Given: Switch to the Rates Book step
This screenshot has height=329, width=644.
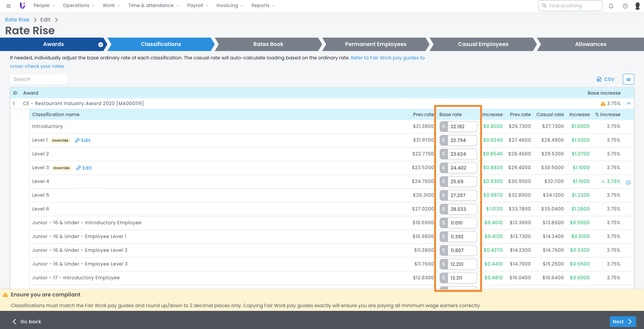Looking at the screenshot, I should tap(268, 44).
